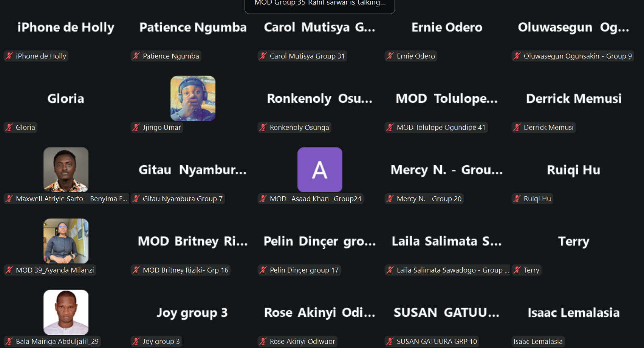Select Bala Mairiga Abduljalil's profile photo

coord(66,312)
